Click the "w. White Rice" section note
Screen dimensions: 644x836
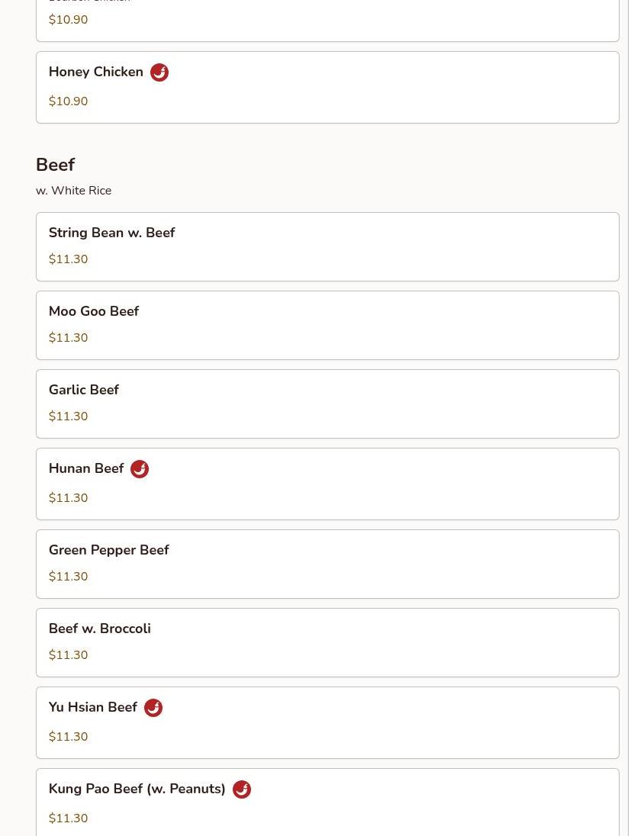73,191
